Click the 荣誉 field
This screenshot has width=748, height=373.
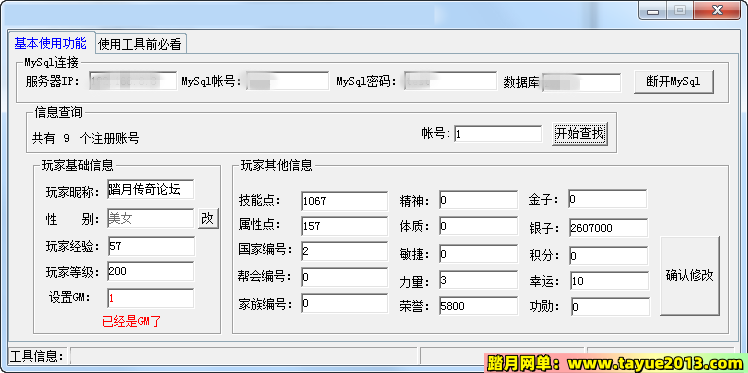coord(478,306)
